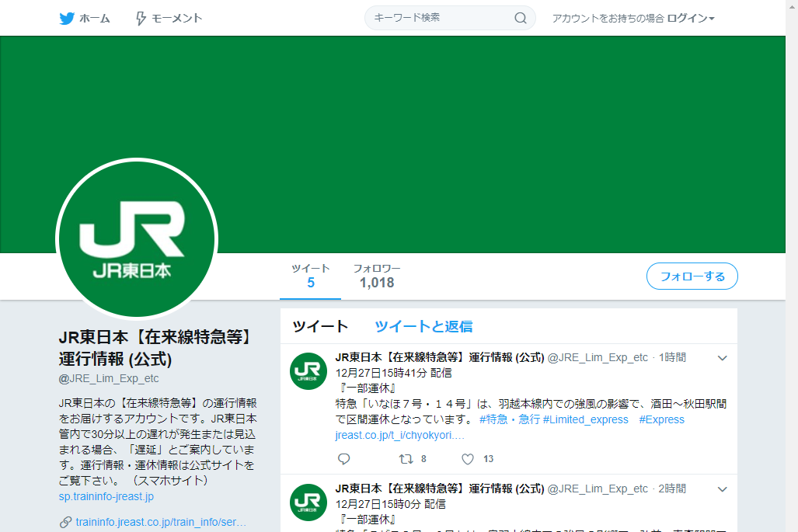Open the chevron menu on the 1時間 tweet
The height and width of the screenshot is (532, 798).
click(x=722, y=358)
